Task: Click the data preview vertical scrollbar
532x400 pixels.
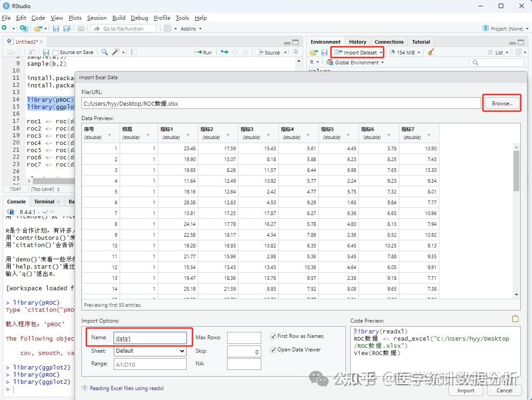Action: click(x=516, y=171)
